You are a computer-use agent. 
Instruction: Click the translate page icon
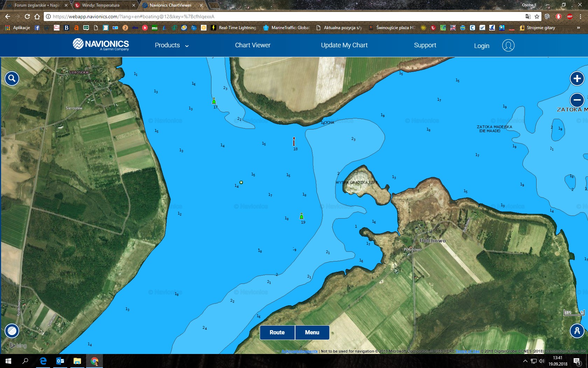click(x=528, y=16)
